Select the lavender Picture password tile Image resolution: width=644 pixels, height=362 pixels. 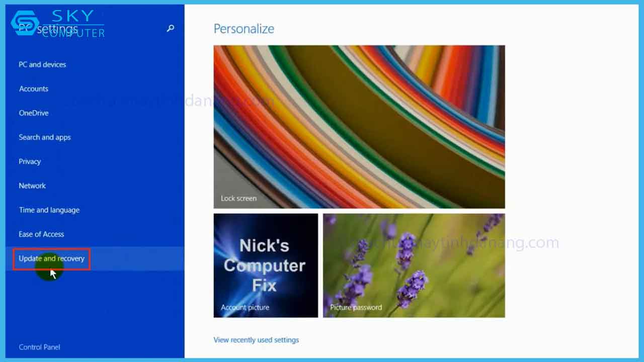[x=414, y=265]
